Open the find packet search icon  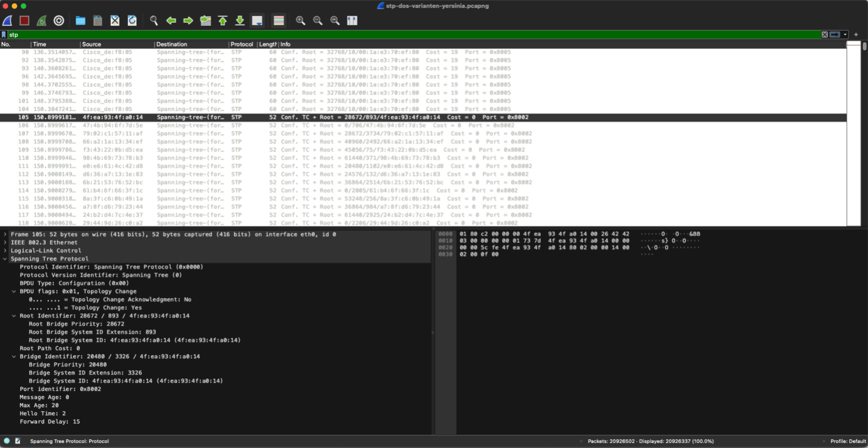[x=154, y=20]
